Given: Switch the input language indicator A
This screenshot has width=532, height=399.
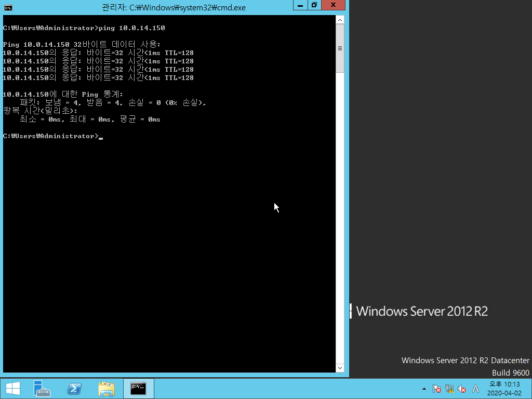Looking at the screenshot, I should 475,389.
